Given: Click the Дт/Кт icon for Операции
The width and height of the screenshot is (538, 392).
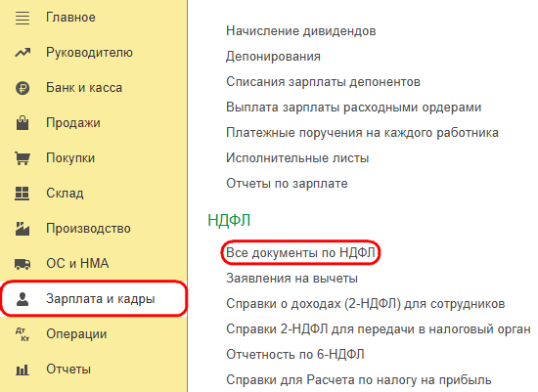Looking at the screenshot, I should pyautogui.click(x=22, y=334).
